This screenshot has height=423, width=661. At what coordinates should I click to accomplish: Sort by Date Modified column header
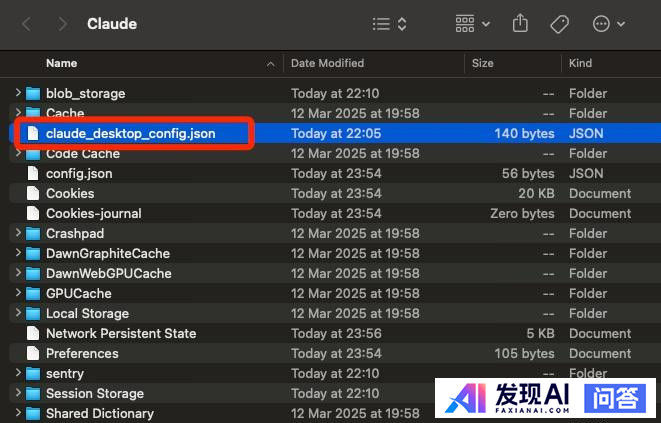(x=327, y=63)
